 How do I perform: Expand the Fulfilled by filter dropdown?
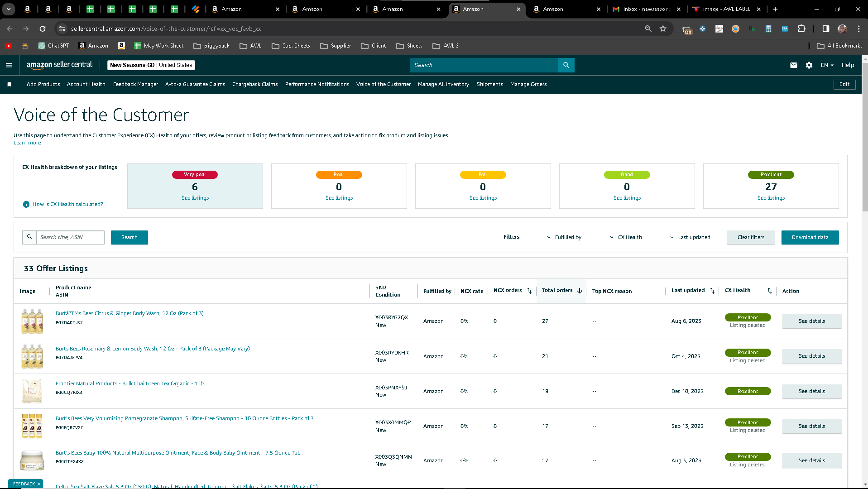click(x=564, y=237)
